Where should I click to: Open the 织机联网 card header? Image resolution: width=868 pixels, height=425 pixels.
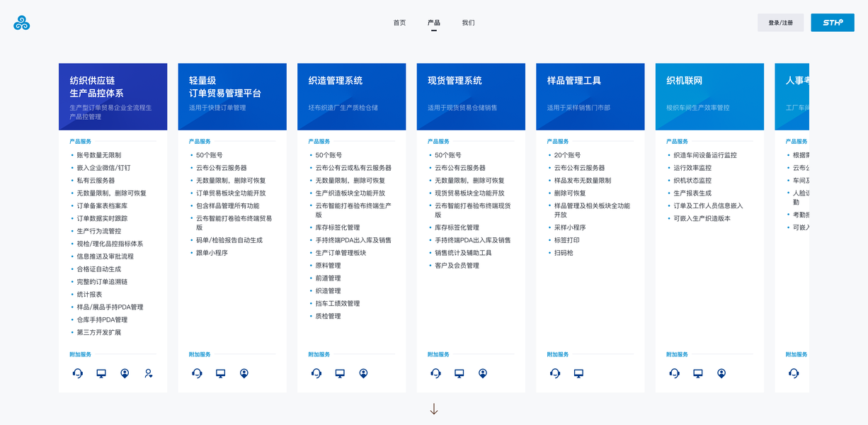[709, 97]
